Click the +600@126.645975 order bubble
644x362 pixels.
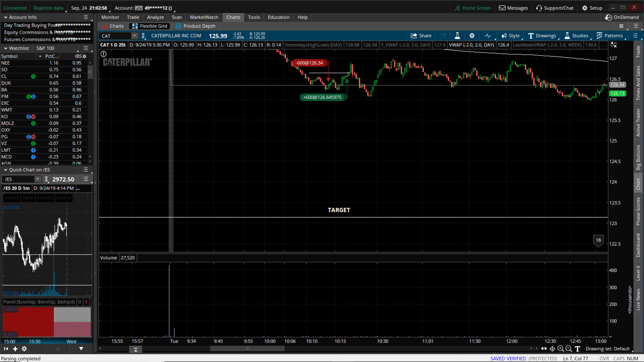(x=323, y=97)
